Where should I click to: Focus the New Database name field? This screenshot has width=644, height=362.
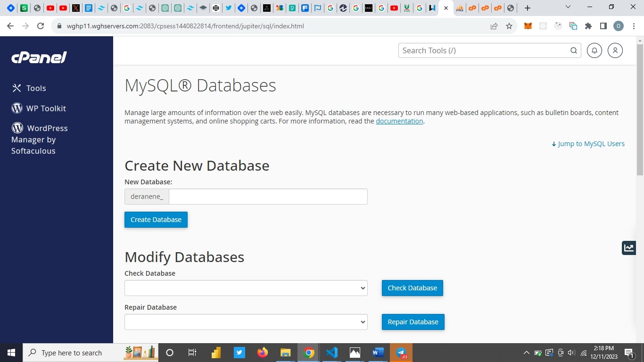pyautogui.click(x=268, y=197)
